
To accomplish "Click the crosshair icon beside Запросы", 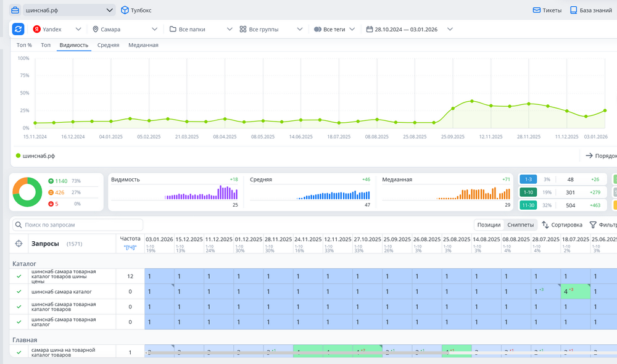I will (19, 244).
